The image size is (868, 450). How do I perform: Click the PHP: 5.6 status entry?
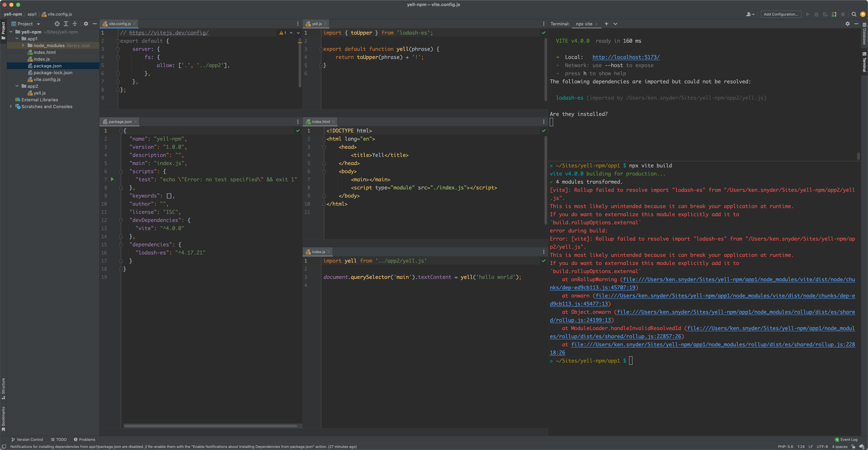(785, 447)
